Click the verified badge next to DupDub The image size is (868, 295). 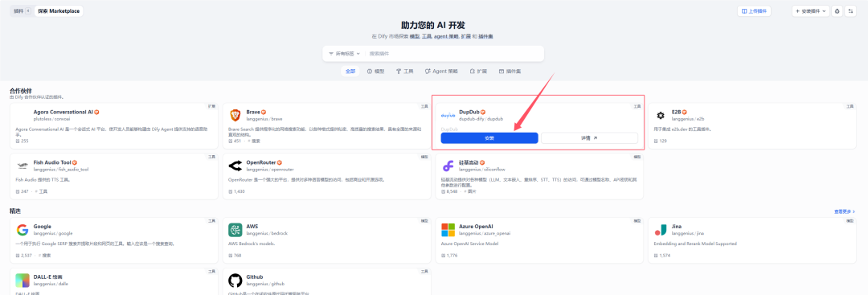483,112
